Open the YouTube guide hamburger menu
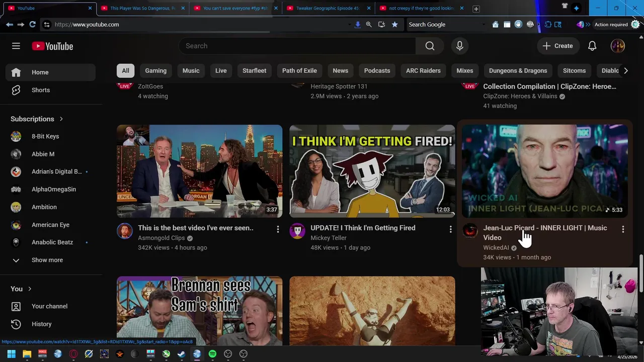 tap(16, 46)
